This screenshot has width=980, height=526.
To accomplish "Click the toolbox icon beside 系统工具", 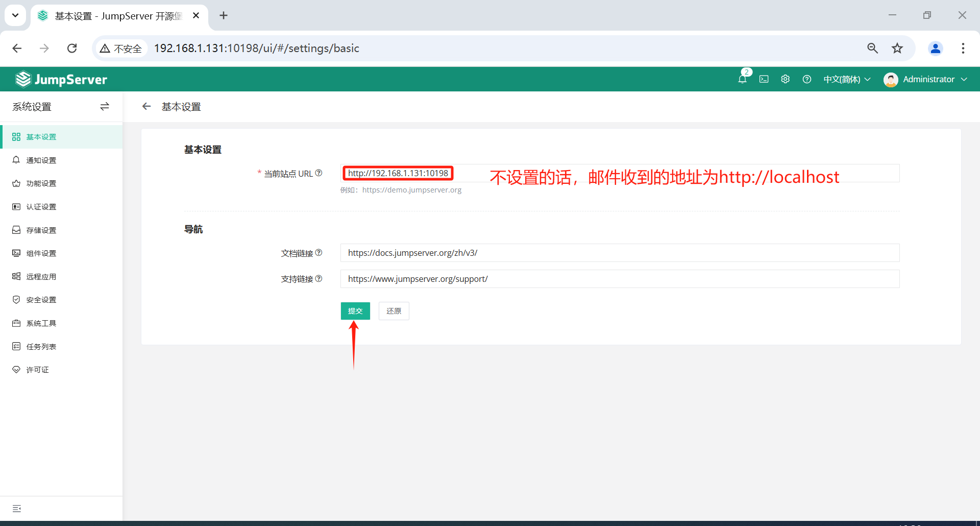I will [16, 323].
